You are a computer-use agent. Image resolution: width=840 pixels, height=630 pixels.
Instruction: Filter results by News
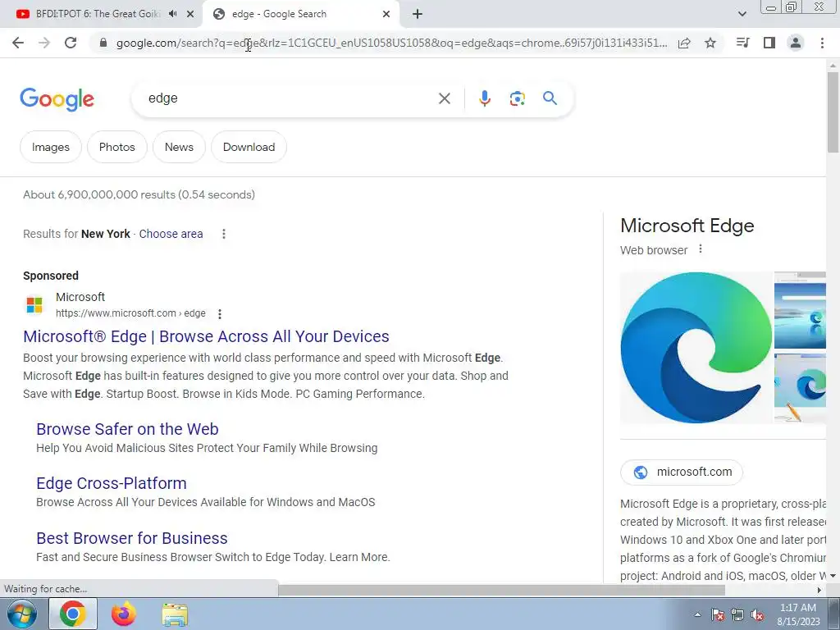(x=179, y=147)
